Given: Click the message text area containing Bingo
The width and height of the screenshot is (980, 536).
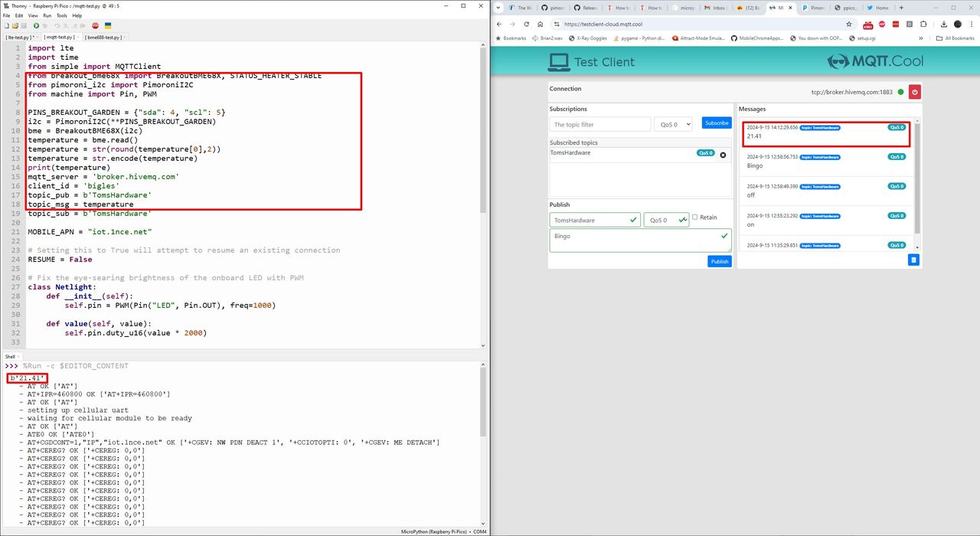Looking at the screenshot, I should click(640, 240).
